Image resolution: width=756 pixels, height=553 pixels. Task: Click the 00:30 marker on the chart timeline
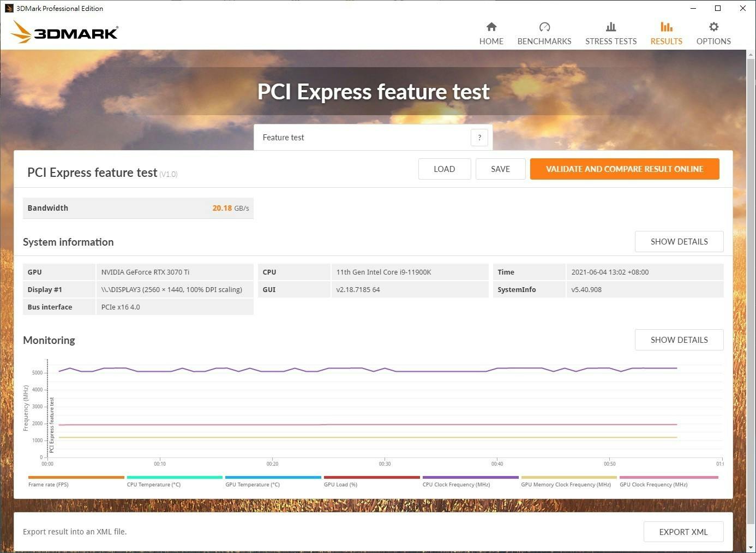pyautogui.click(x=385, y=463)
